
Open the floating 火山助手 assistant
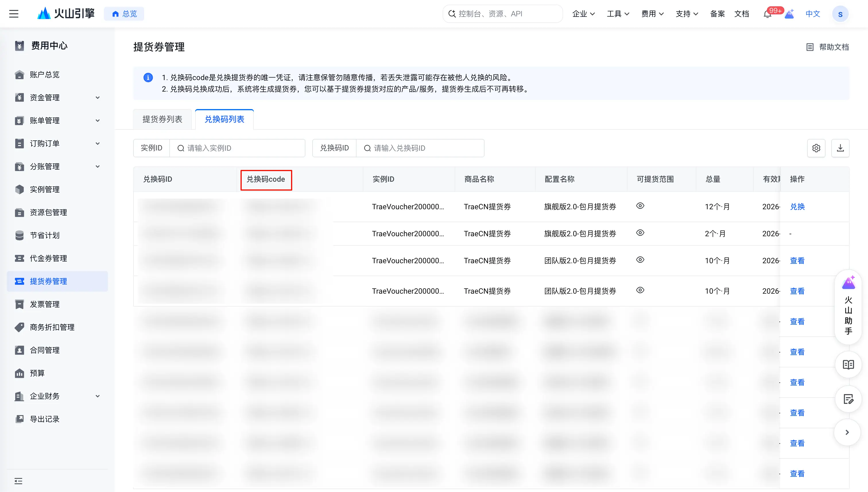848,307
